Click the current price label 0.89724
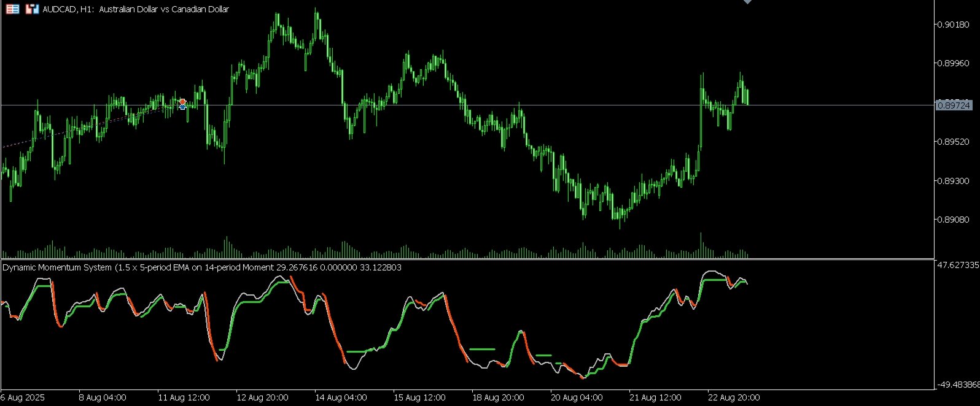Image resolution: width=980 pixels, height=406 pixels. [954, 105]
